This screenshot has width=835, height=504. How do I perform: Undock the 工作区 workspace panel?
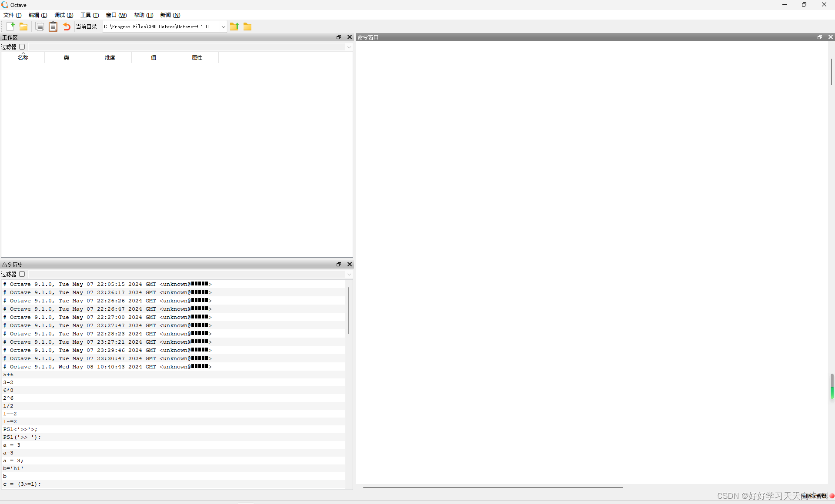coord(339,37)
